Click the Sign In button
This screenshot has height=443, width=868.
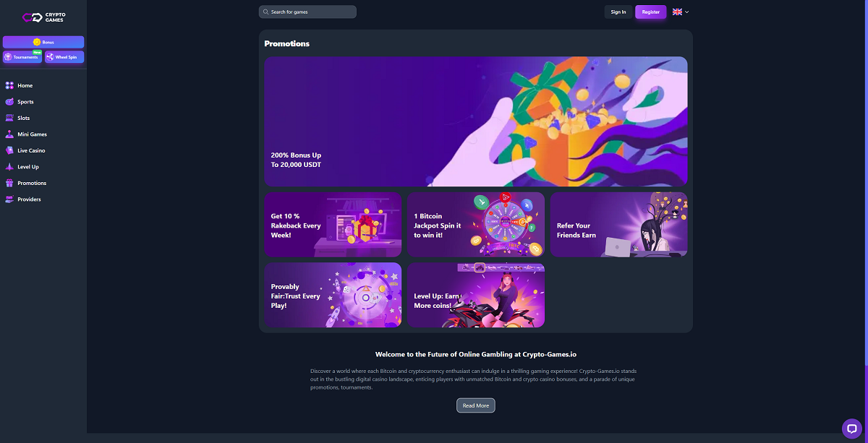(618, 12)
